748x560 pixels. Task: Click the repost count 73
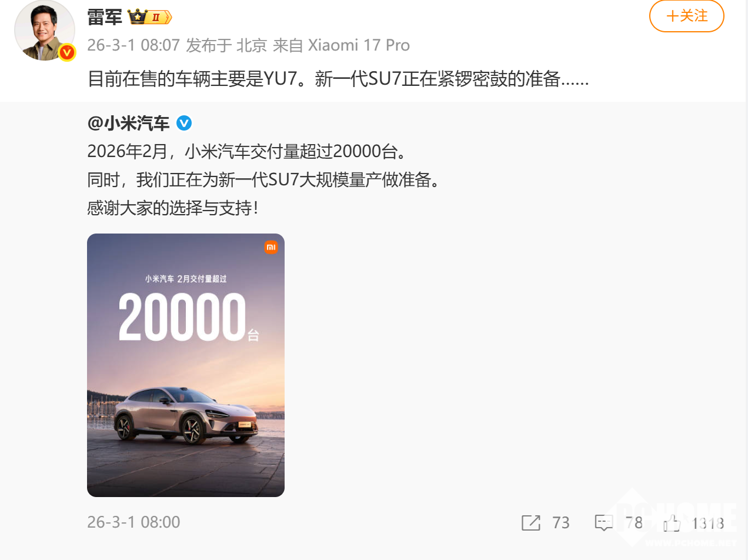coord(561,522)
